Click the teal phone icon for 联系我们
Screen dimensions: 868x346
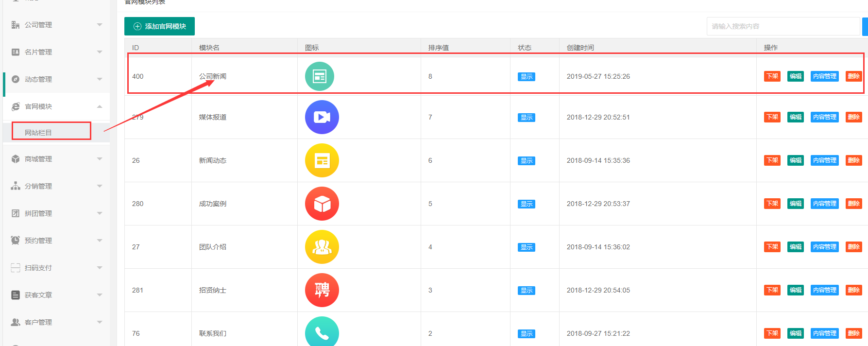pyautogui.click(x=322, y=332)
